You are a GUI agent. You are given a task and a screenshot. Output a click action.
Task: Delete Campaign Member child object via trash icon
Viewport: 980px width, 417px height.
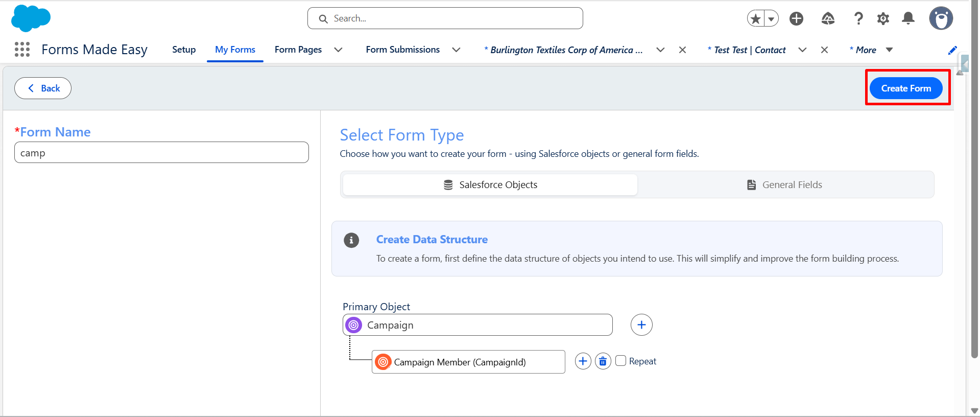603,361
